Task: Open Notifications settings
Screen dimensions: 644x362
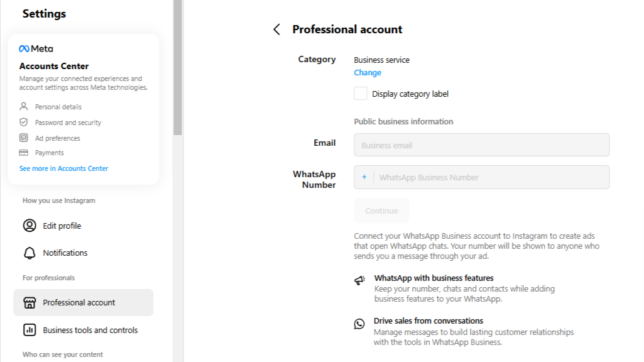Action: tap(84, 253)
